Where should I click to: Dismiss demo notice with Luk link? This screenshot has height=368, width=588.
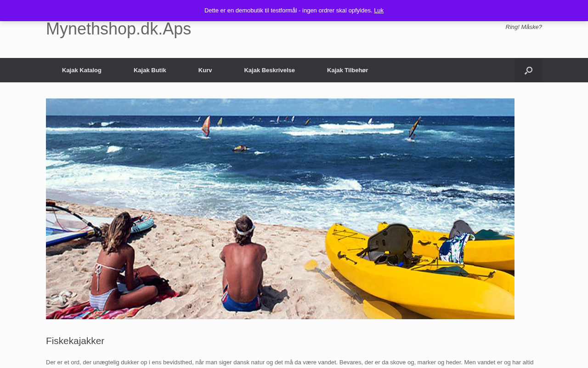coord(379,11)
